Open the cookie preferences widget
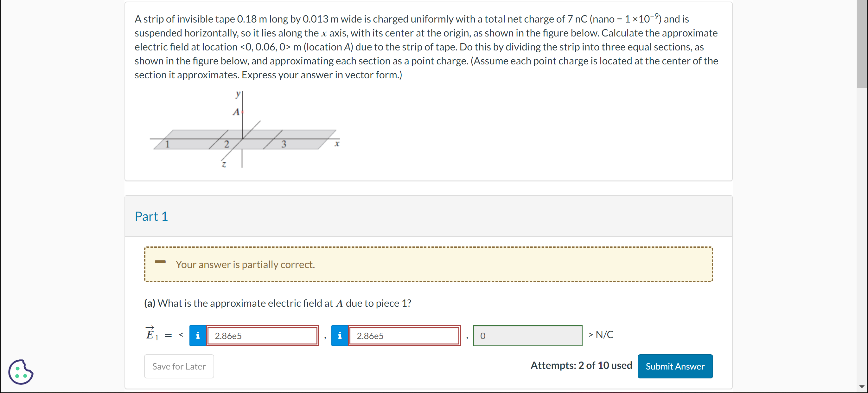This screenshot has width=868, height=393. coord(21,372)
